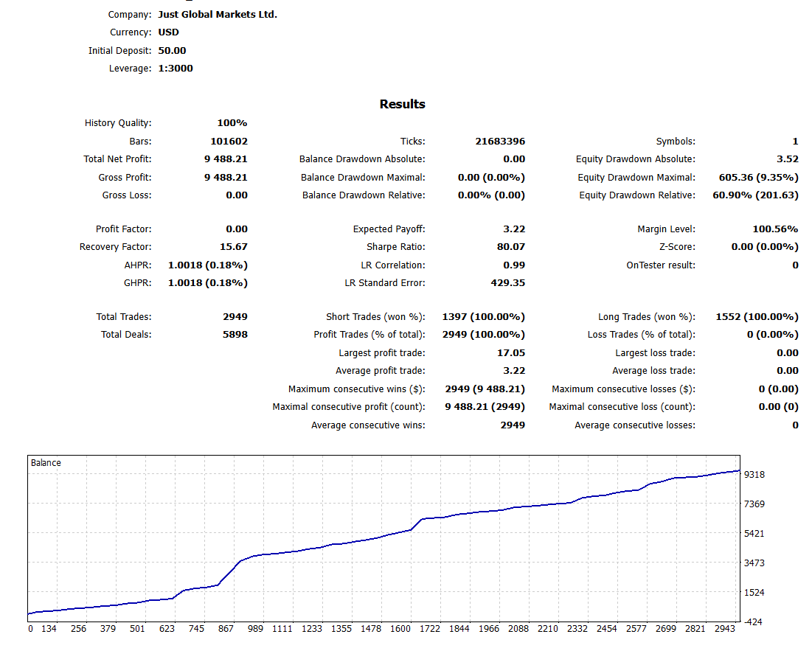This screenshot has height=651, width=812.
Task: Click y-axis label '5421' on balance chart
Action: [x=754, y=534]
